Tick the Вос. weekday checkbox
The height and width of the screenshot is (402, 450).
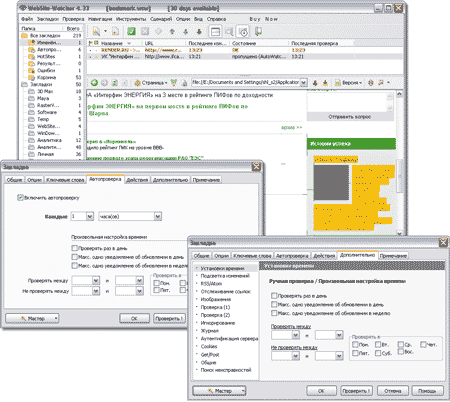[401, 352]
